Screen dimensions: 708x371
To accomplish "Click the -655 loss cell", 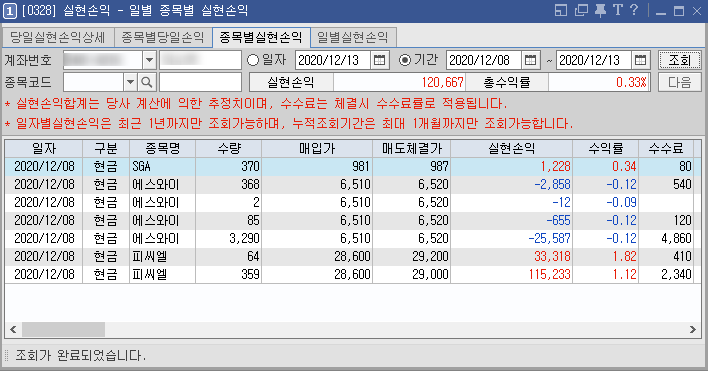I will 512,220.
